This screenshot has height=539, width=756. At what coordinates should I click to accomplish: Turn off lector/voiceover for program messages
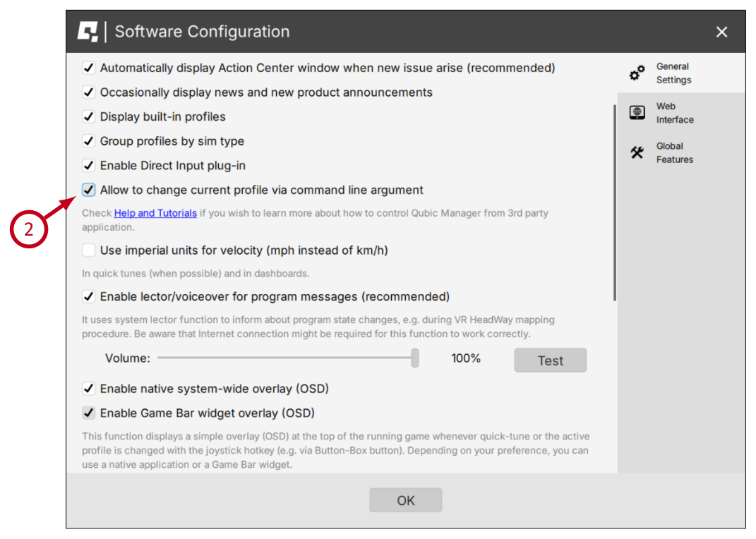click(x=89, y=297)
